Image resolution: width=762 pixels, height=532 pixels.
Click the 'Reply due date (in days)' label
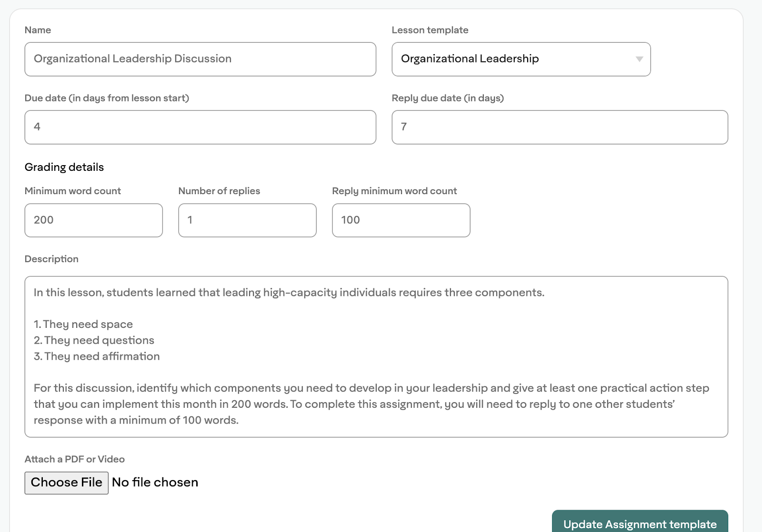pos(447,98)
